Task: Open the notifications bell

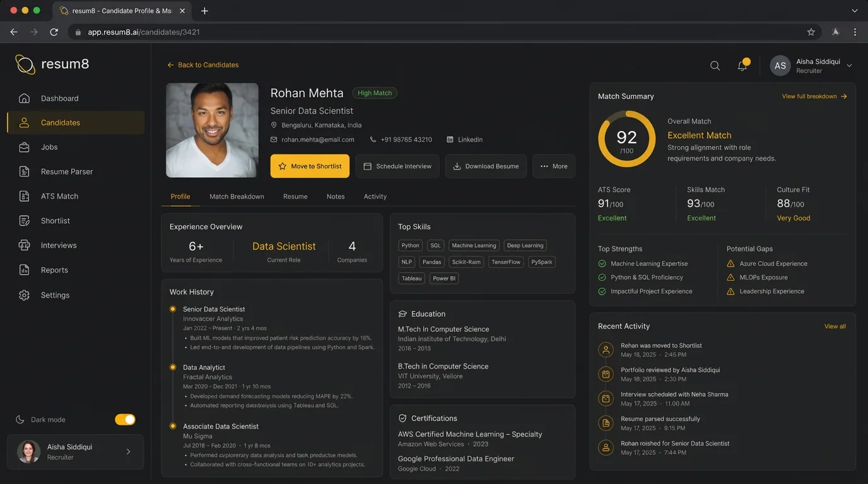Action: (742, 66)
